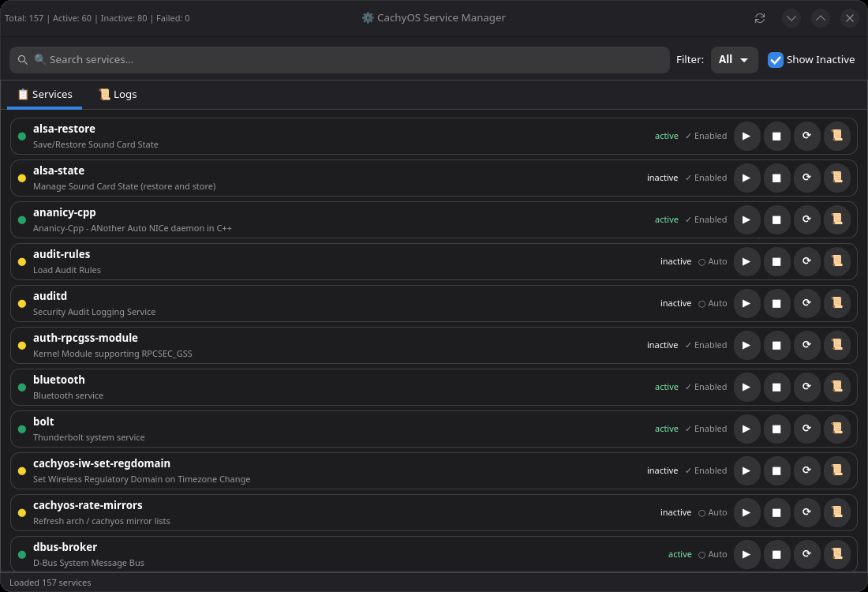
Task: Open the Filter dropdown set to All
Action: [734, 60]
